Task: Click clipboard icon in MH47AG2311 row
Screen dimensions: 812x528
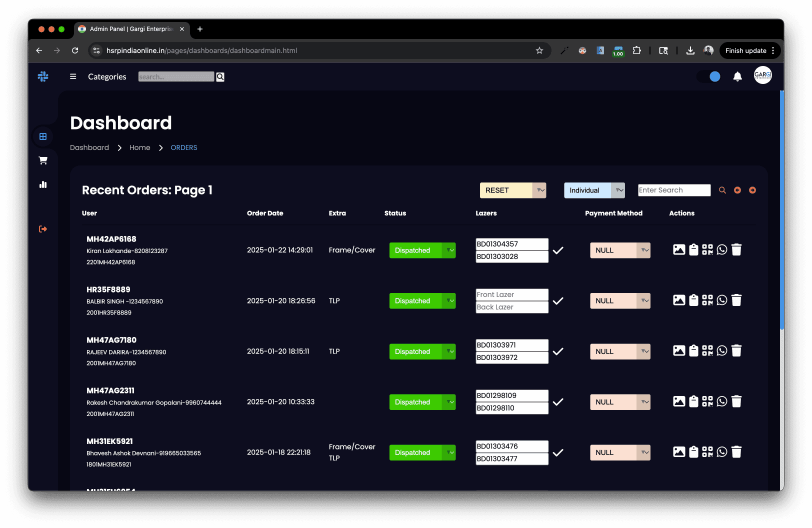Action: pos(693,401)
